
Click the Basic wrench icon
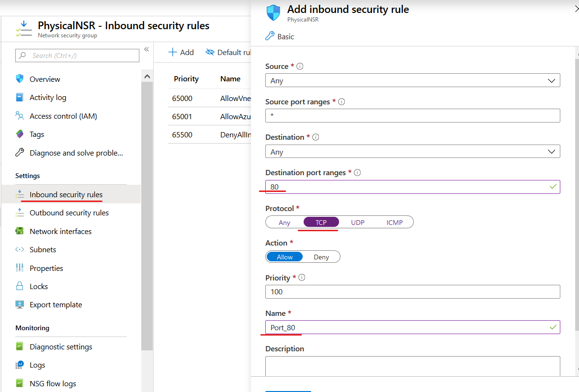(270, 36)
